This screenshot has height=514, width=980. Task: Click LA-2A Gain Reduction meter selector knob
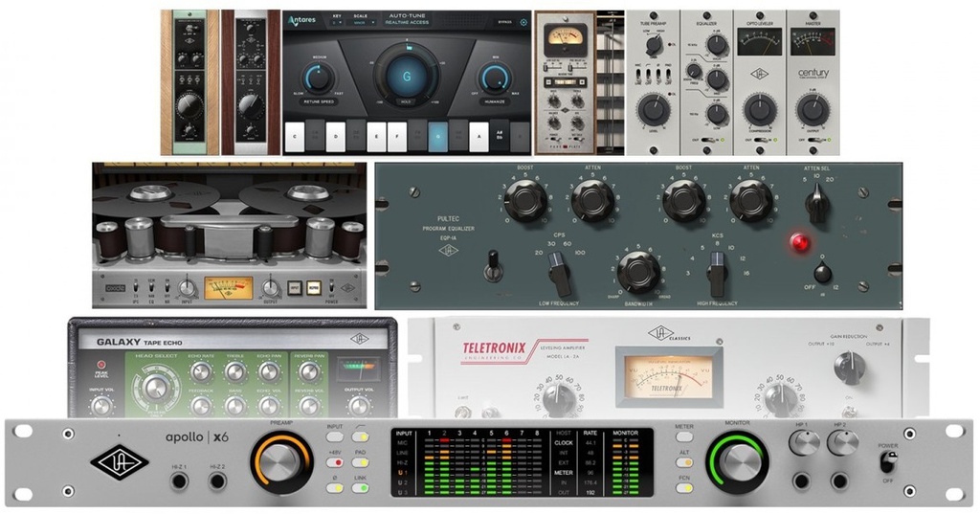point(850,367)
